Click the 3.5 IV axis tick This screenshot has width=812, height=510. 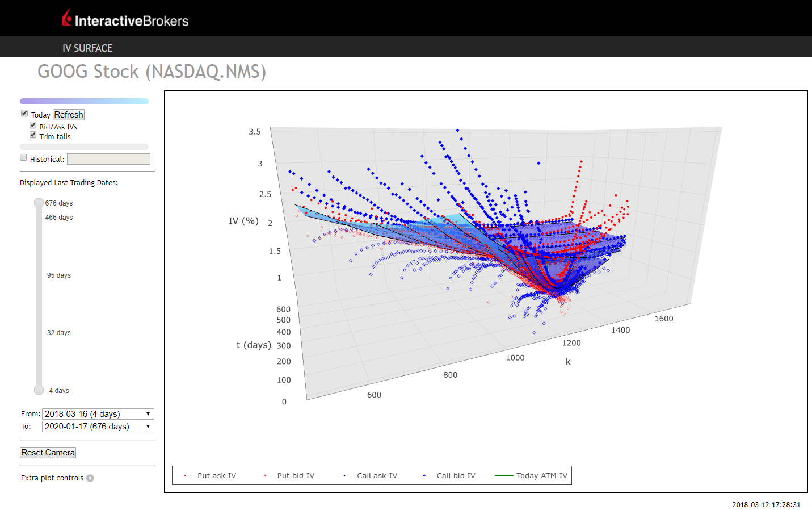point(255,132)
